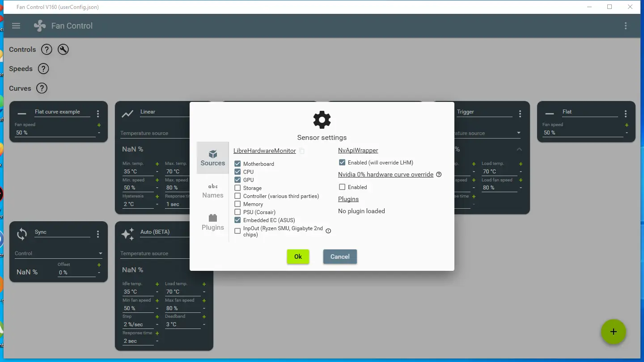The image size is (644, 362).
Task: Increase fan speed on Flat curve example card
Action: [99, 125]
